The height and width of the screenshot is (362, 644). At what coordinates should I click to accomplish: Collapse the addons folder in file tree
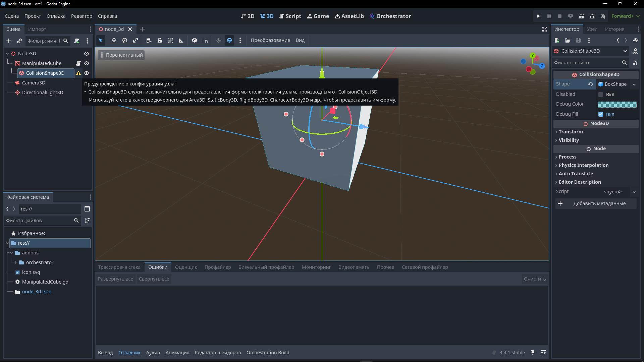coord(11,253)
